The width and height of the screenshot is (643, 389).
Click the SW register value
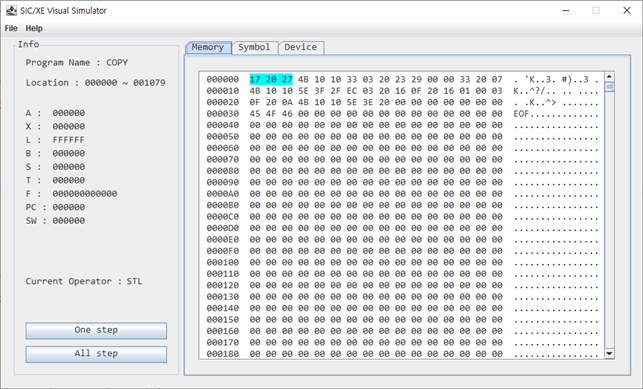pyautogui.click(x=68, y=221)
